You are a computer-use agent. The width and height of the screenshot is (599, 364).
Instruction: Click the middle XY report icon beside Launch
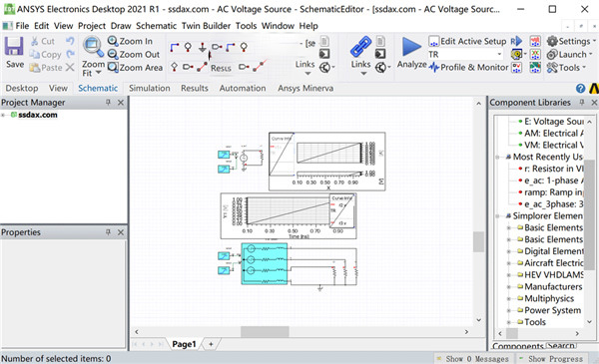[x=535, y=54]
